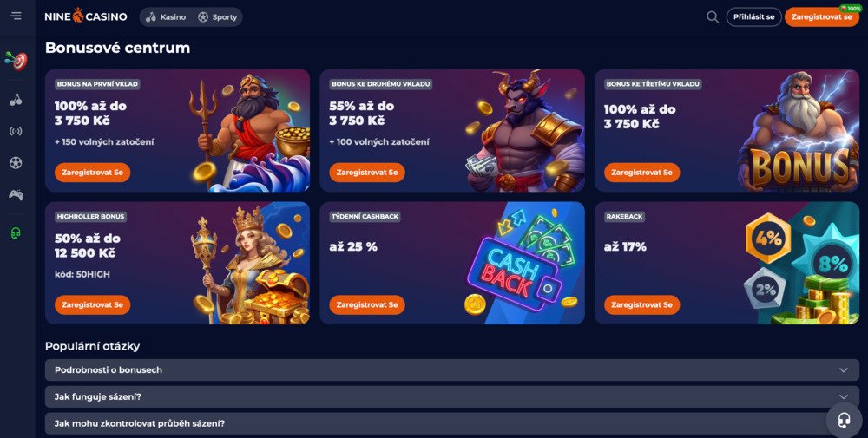Click Zaregistrovat Se on Highroller bonus card
868x438 pixels.
pyautogui.click(x=93, y=304)
